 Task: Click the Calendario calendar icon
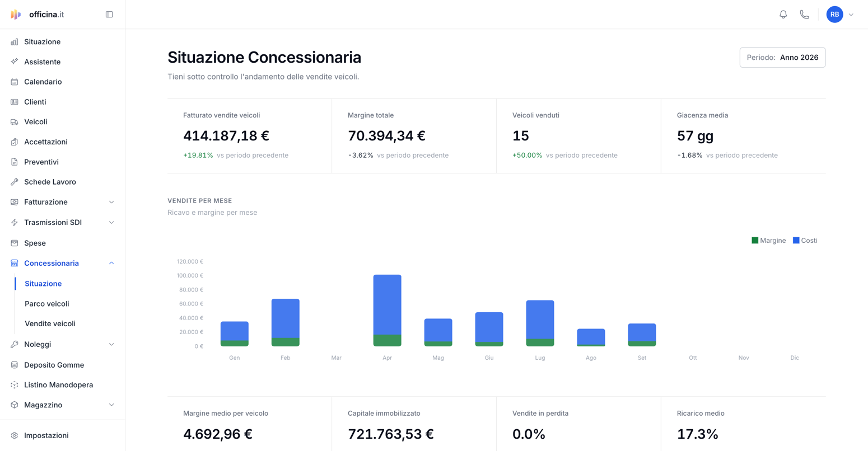(15, 82)
